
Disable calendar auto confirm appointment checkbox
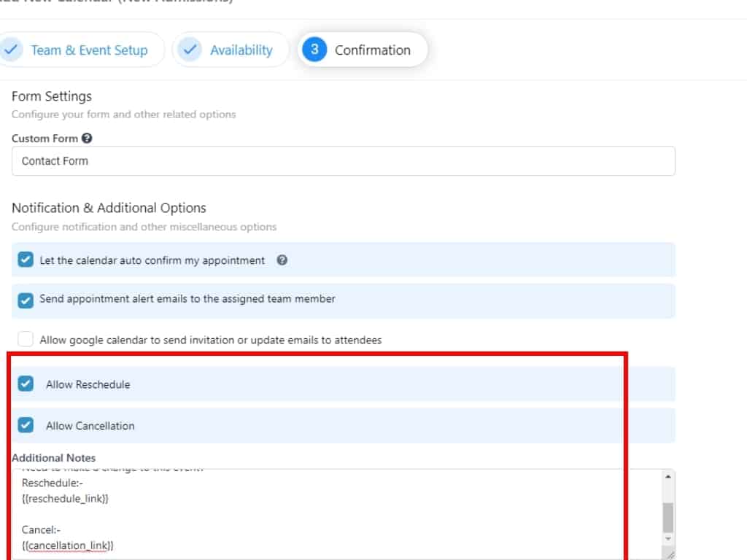pyautogui.click(x=26, y=260)
